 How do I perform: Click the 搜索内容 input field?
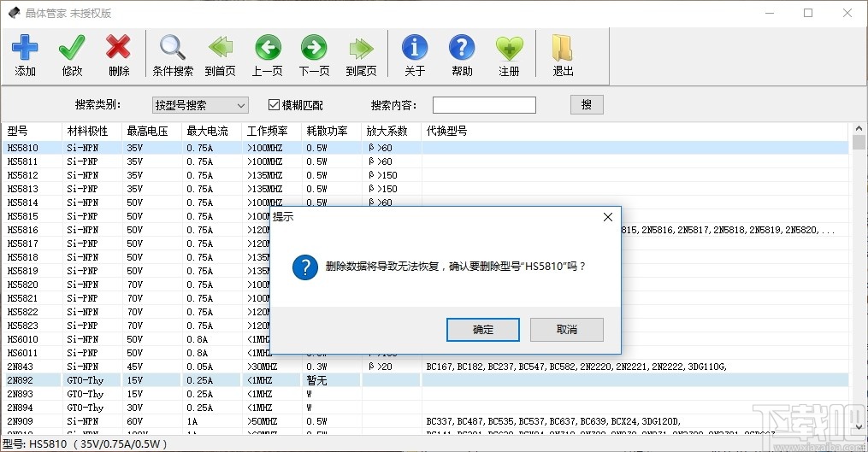(484, 105)
